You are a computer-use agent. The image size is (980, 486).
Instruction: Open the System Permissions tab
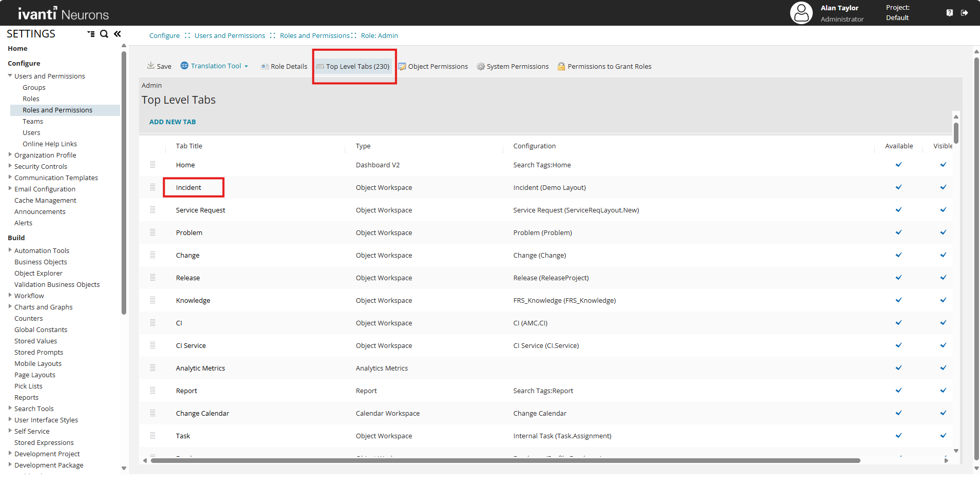click(x=513, y=66)
